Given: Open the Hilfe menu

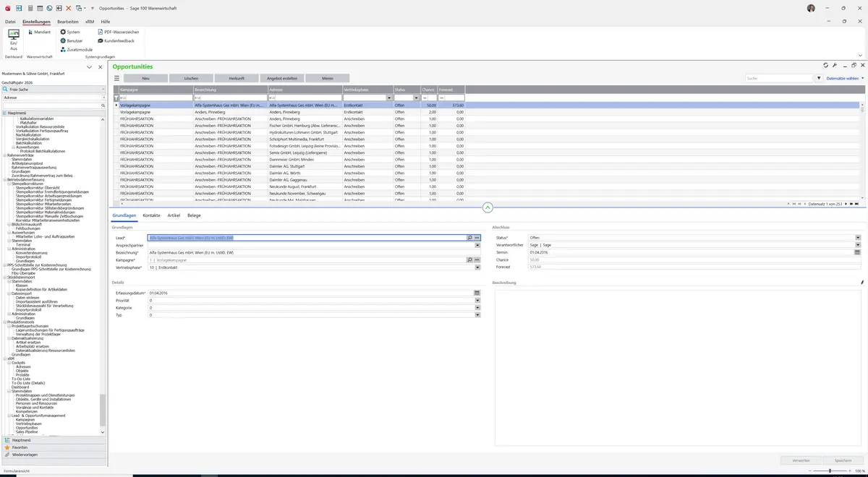Looking at the screenshot, I should tap(106, 22).
